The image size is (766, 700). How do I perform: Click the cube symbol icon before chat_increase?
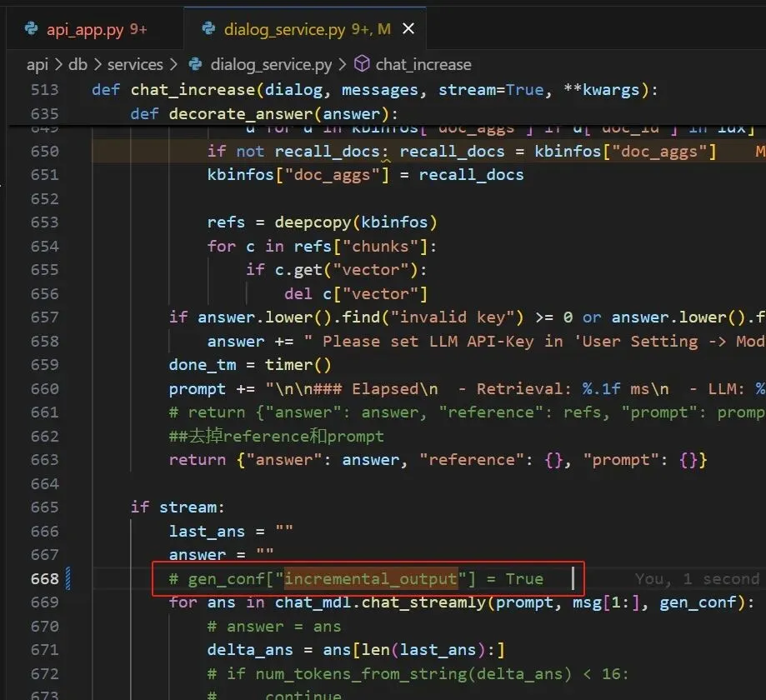pos(362,64)
